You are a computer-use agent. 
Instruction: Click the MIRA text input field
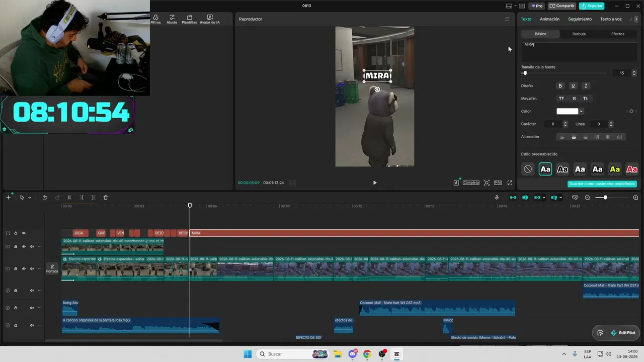coord(579,52)
